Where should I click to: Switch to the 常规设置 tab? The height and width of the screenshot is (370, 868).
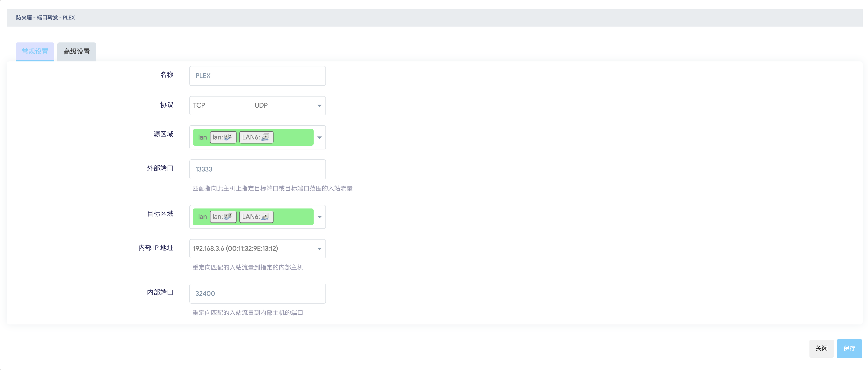35,51
